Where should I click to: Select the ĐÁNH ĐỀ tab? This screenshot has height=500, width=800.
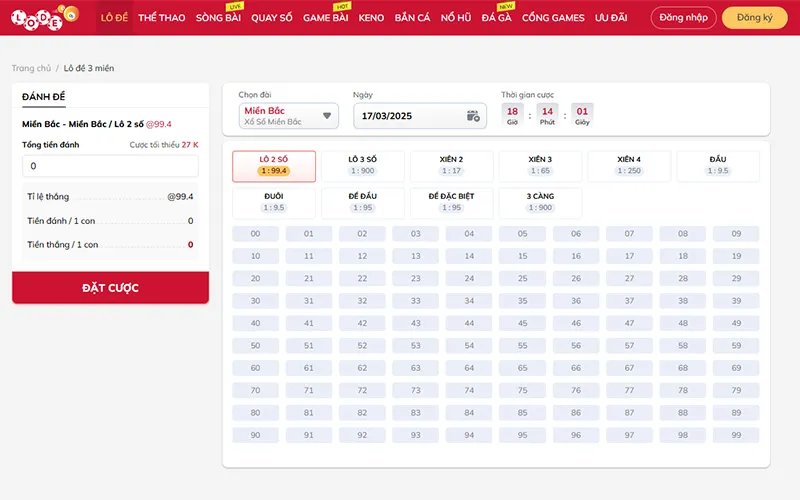[x=43, y=96]
